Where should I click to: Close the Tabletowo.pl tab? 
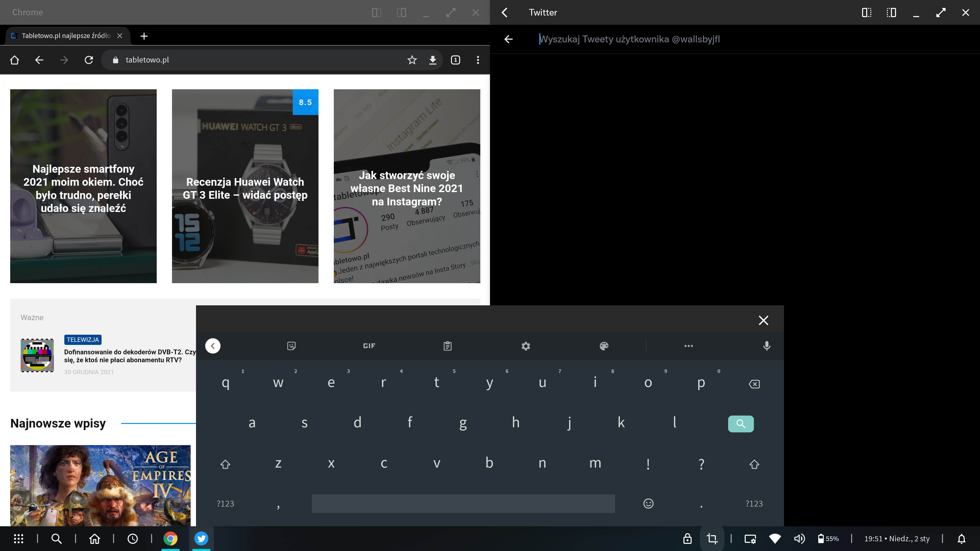click(119, 36)
